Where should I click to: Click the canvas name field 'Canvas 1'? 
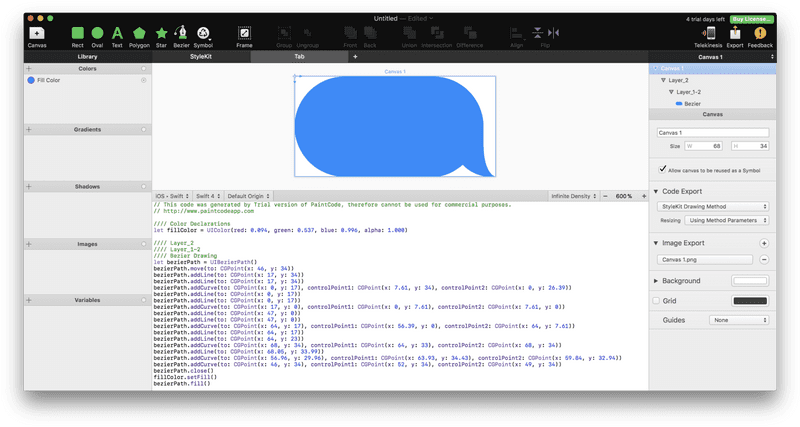pyautogui.click(x=712, y=132)
